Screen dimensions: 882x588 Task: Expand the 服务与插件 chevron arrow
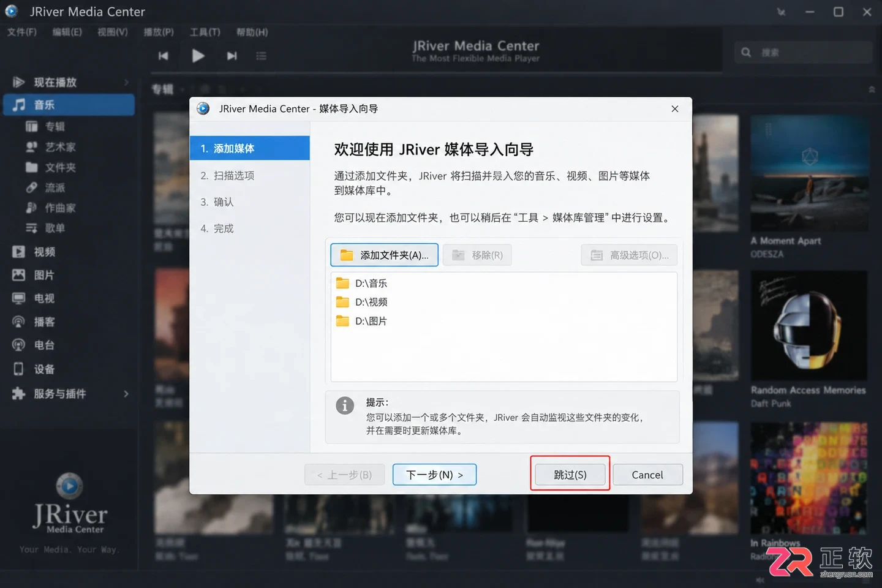[126, 394]
